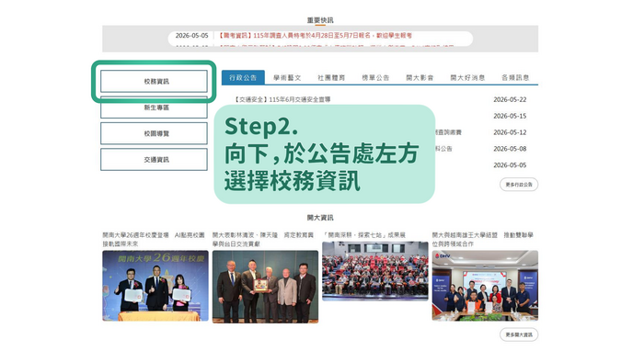
Task: Open 交通資訊 button
Action: click(x=154, y=160)
